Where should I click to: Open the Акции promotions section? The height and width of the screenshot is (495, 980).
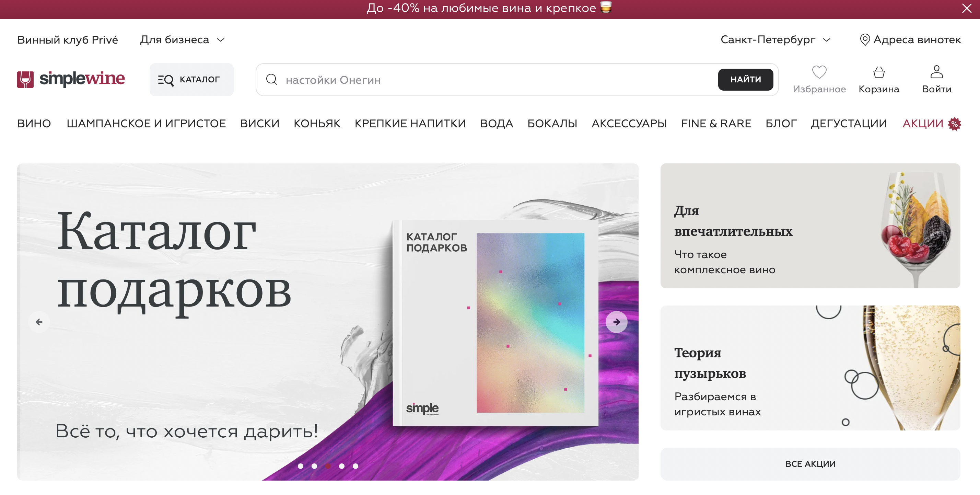pos(923,124)
